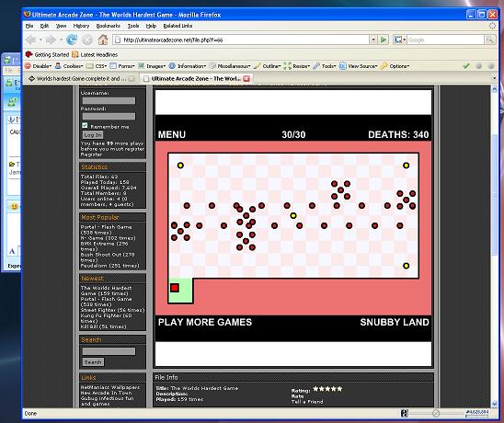Open the Resize toolbar dropdown

(297, 66)
